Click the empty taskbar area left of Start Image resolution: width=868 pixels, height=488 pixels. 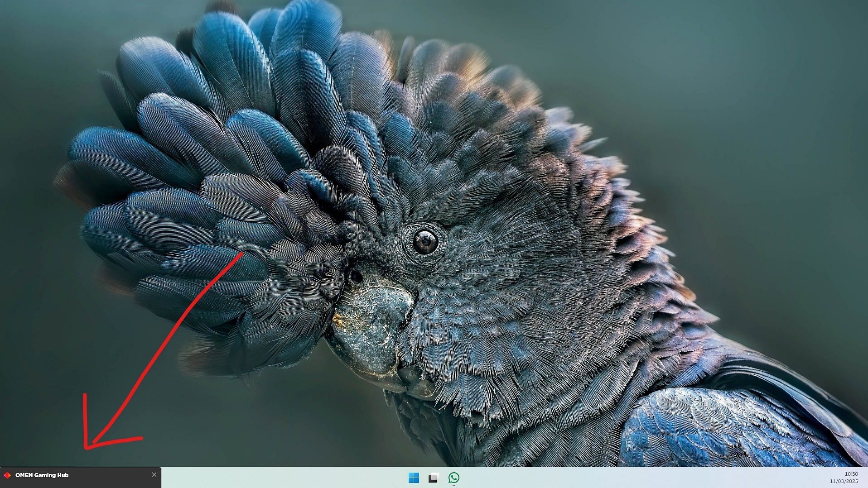tap(285, 478)
